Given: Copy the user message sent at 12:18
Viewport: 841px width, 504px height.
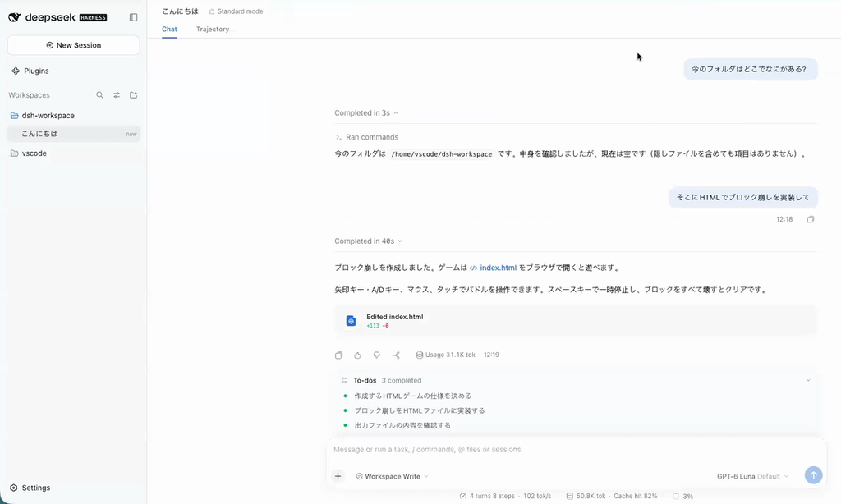Looking at the screenshot, I should tap(811, 219).
